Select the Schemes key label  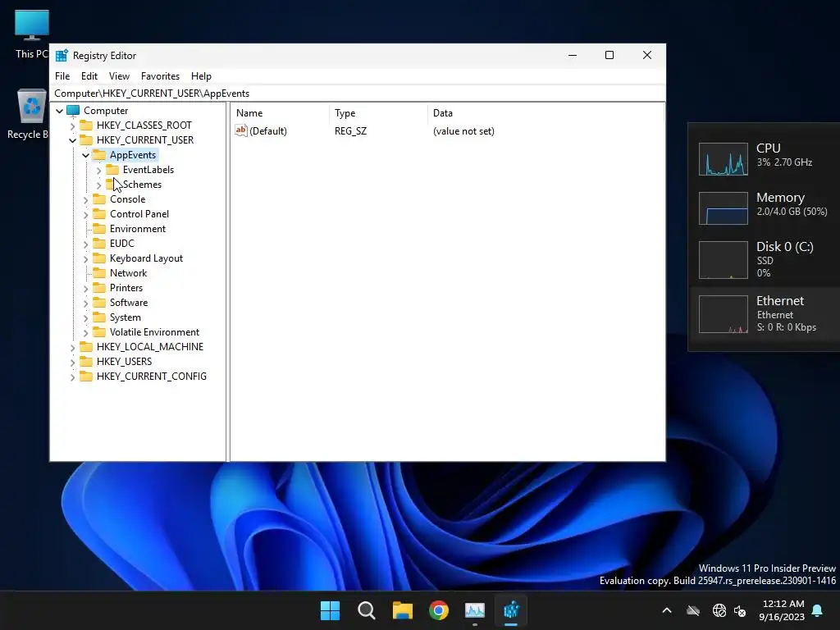(142, 185)
